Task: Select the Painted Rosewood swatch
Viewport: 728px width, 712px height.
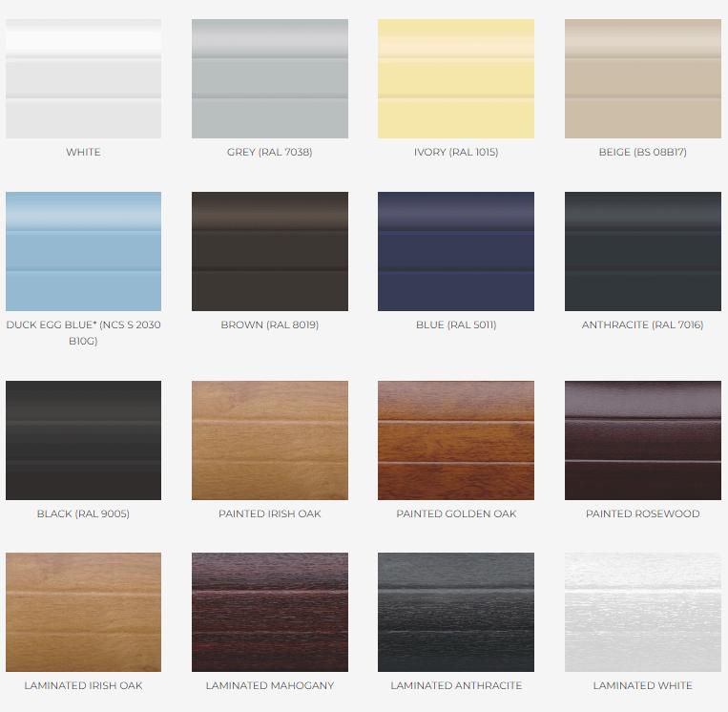Action: (643, 440)
